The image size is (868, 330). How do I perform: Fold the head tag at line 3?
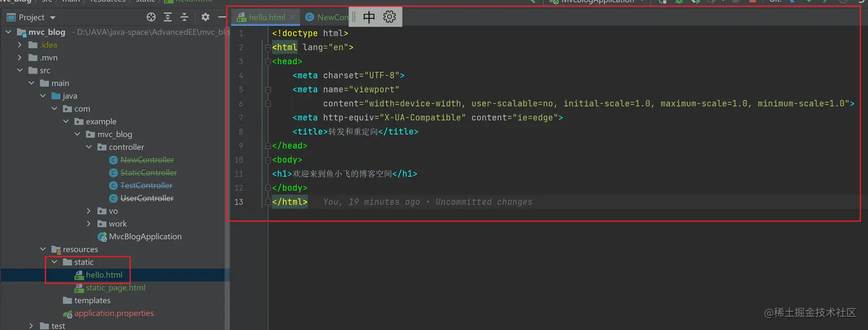point(268,61)
